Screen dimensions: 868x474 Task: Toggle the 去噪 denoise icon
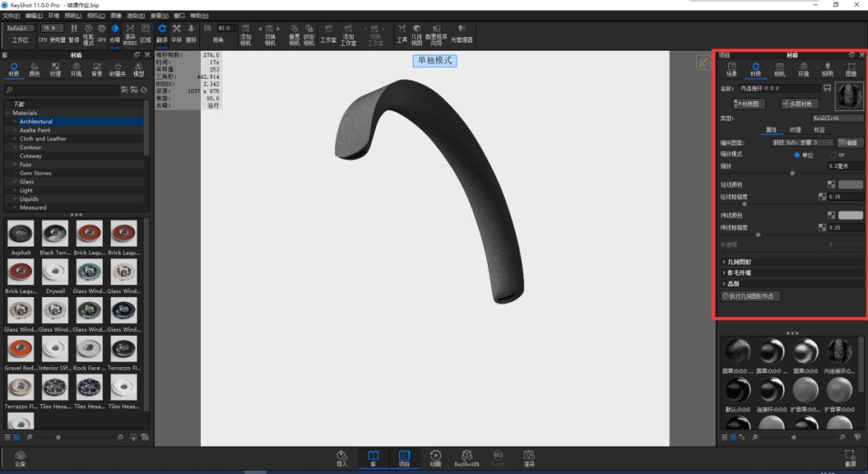(x=115, y=33)
